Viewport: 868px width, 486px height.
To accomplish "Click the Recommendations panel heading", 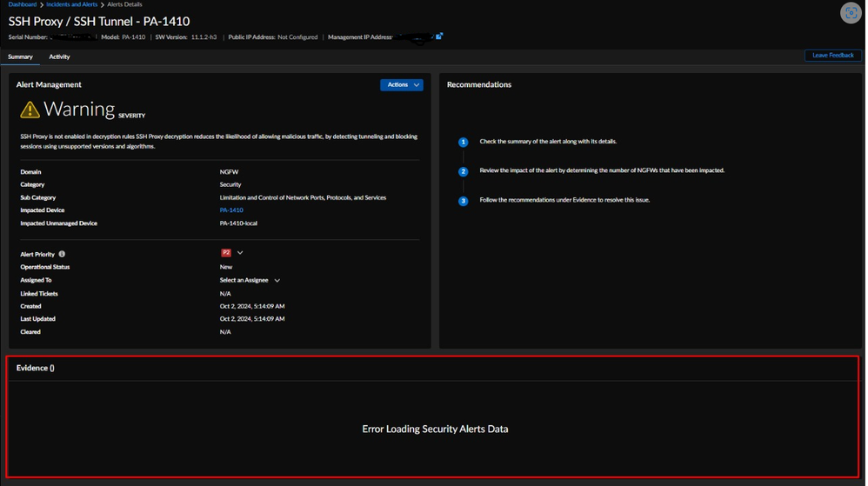I will tap(479, 84).
